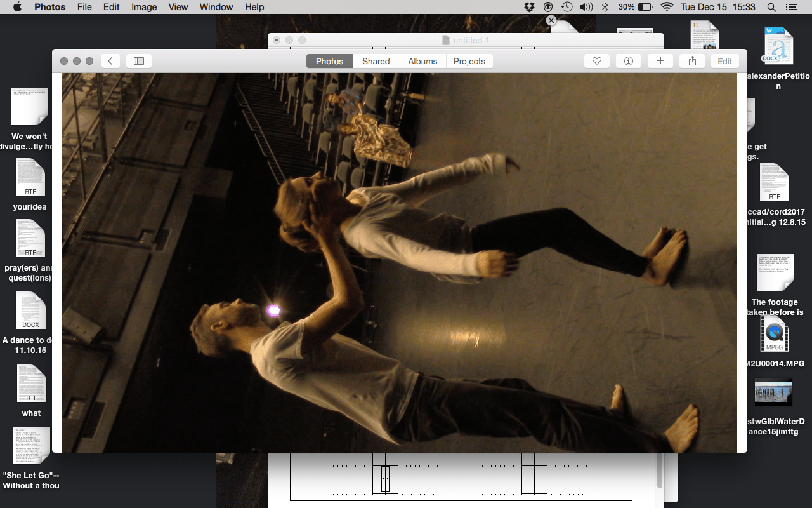
Task: Favorite the photo with the heart toggle
Action: tap(596, 60)
